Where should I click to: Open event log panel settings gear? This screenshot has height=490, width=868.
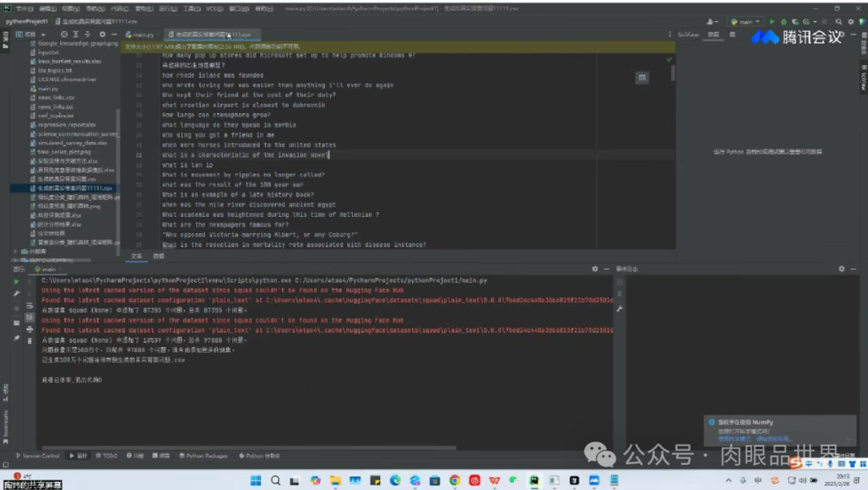point(841,269)
